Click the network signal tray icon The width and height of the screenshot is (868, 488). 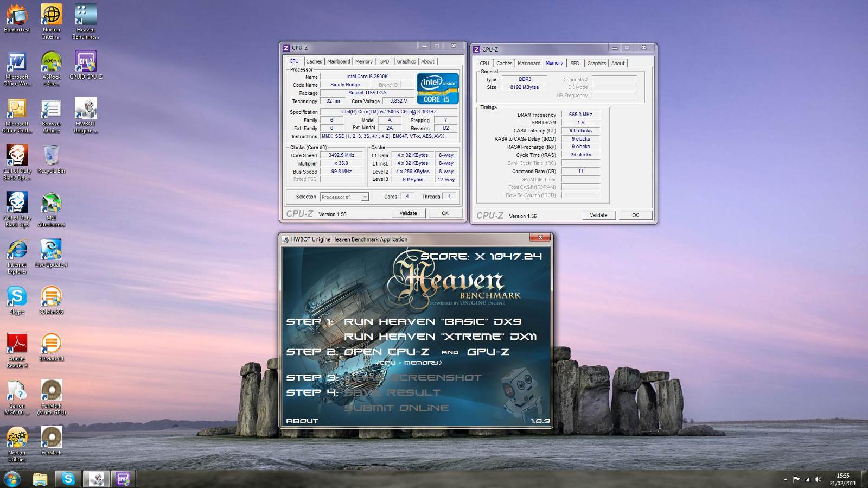coord(807,479)
